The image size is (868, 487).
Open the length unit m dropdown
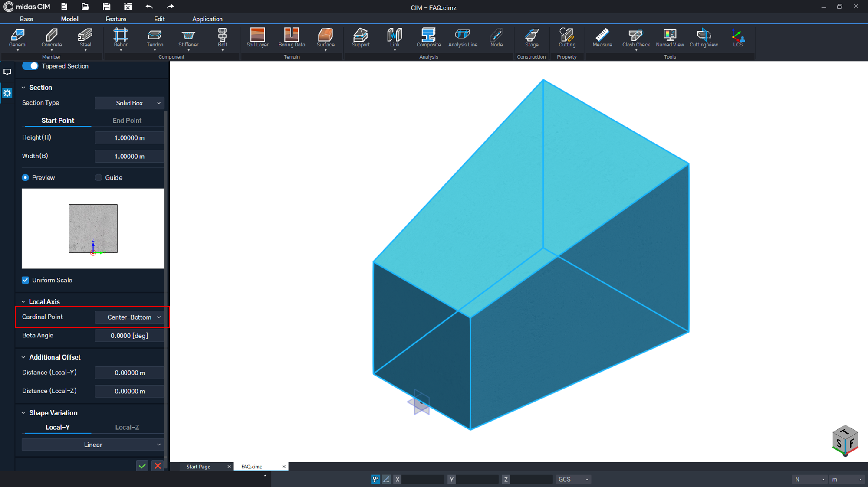coord(846,479)
